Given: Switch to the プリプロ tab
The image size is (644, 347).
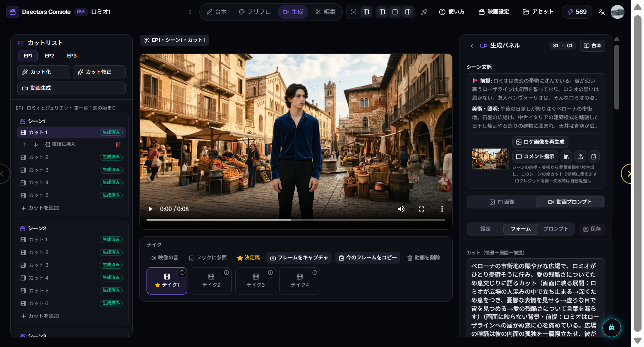Looking at the screenshot, I should coord(255,12).
